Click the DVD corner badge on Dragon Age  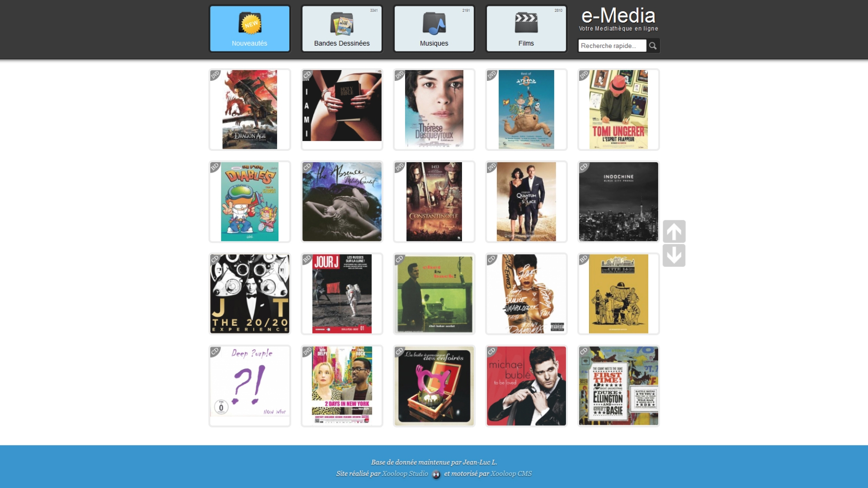point(214,75)
